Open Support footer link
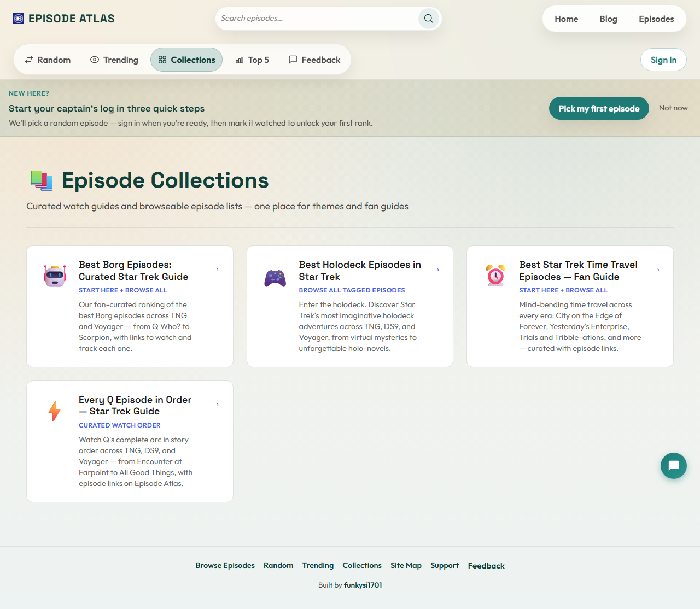The height and width of the screenshot is (609, 700). [x=445, y=565]
